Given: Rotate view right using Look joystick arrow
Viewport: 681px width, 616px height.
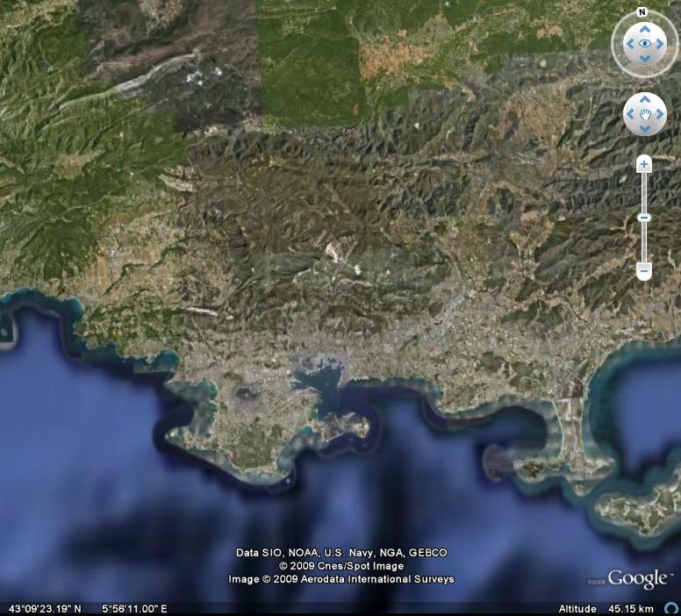Looking at the screenshot, I should [661, 43].
